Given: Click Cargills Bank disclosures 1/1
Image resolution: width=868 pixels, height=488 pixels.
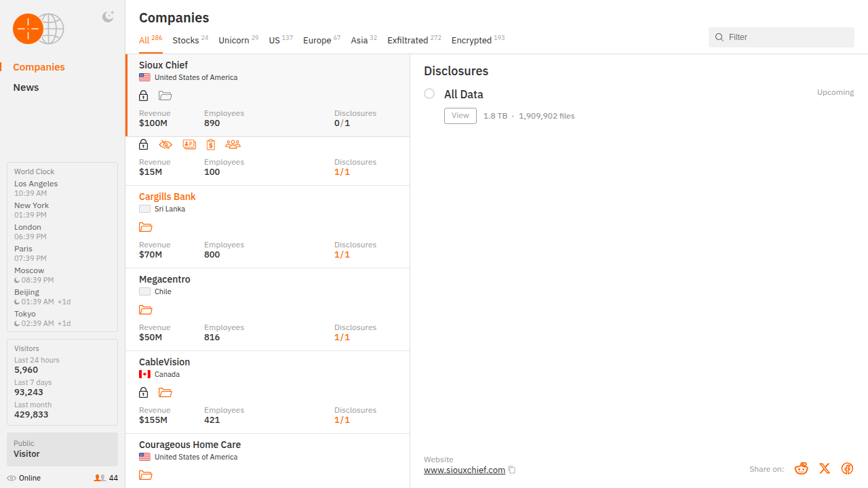Looking at the screenshot, I should [342, 255].
